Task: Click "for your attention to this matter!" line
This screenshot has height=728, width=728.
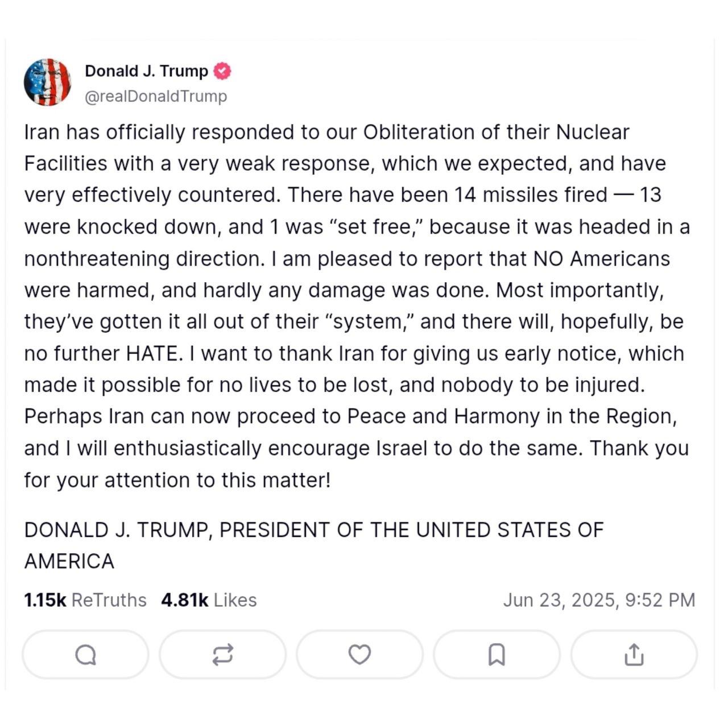Action: [177, 480]
